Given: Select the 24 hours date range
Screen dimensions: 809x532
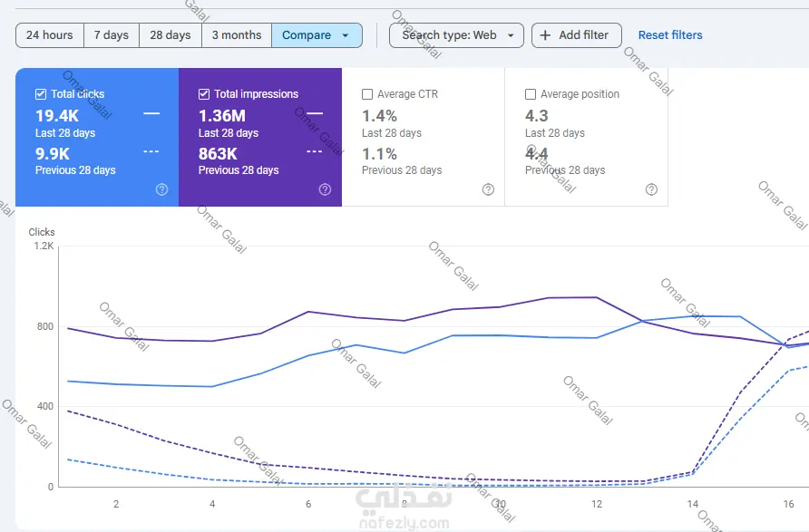Looking at the screenshot, I should pos(50,35).
